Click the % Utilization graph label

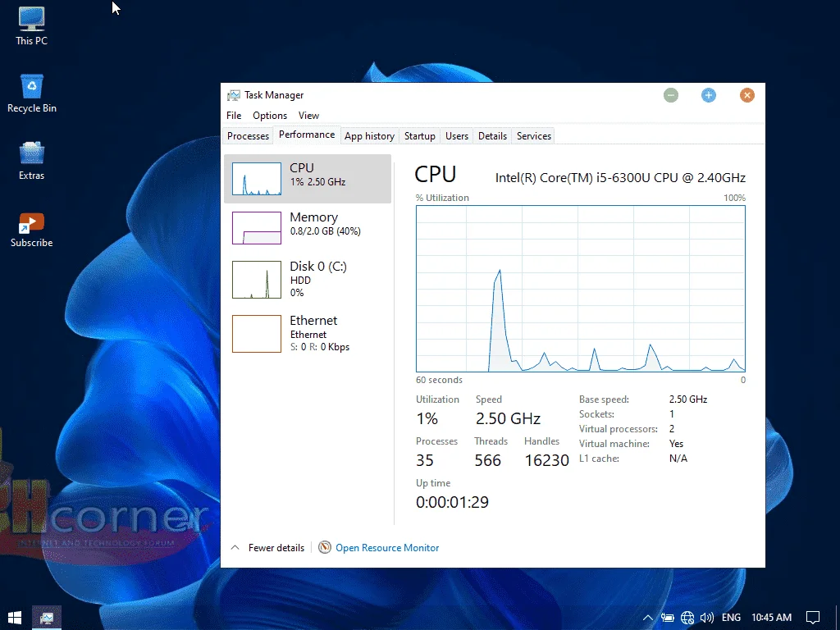(x=442, y=198)
